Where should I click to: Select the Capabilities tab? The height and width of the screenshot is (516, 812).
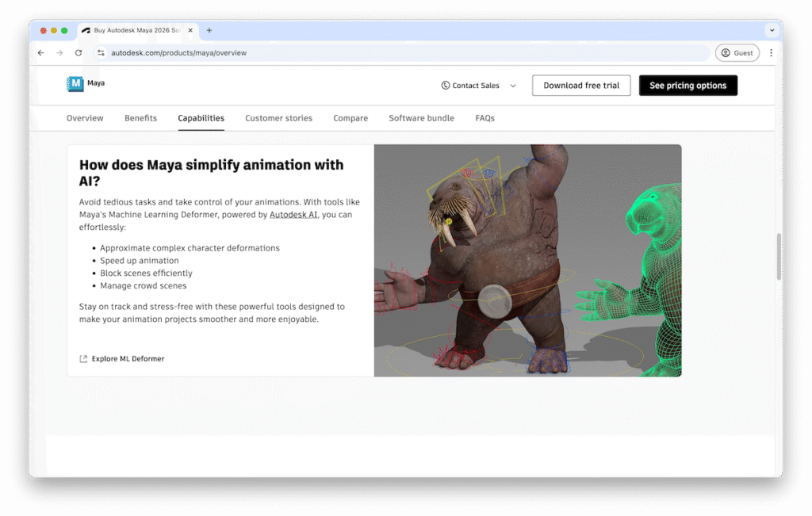[201, 118]
